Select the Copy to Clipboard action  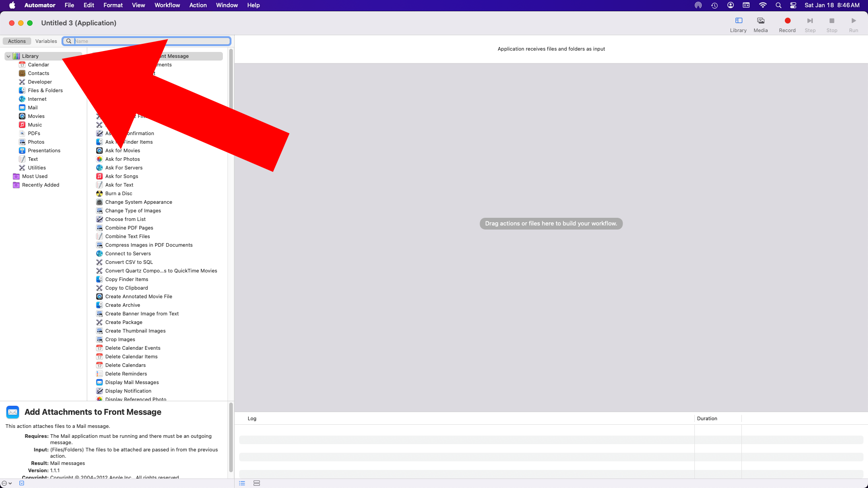click(x=127, y=288)
